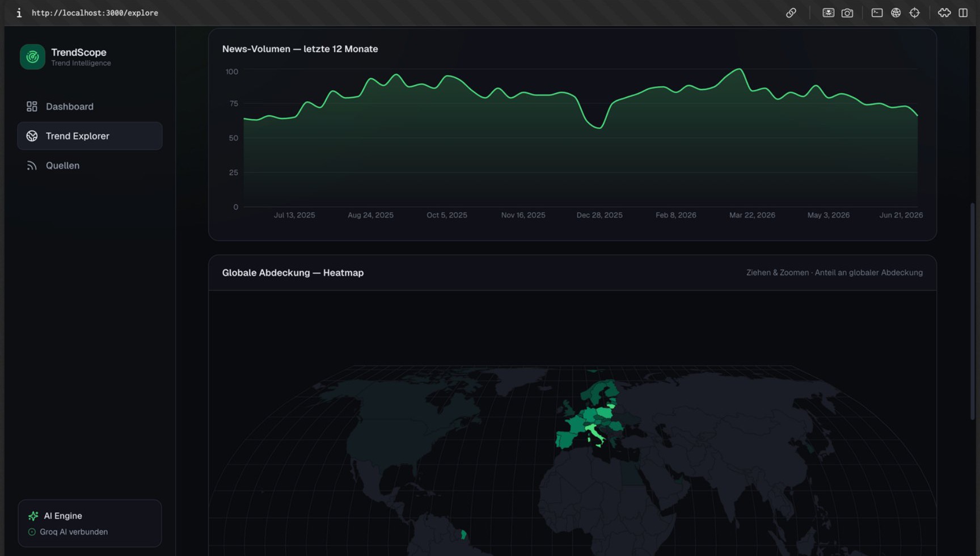Click the 'Jun 21, 2026' axis label
Screen dimensions: 980x556
901,216
